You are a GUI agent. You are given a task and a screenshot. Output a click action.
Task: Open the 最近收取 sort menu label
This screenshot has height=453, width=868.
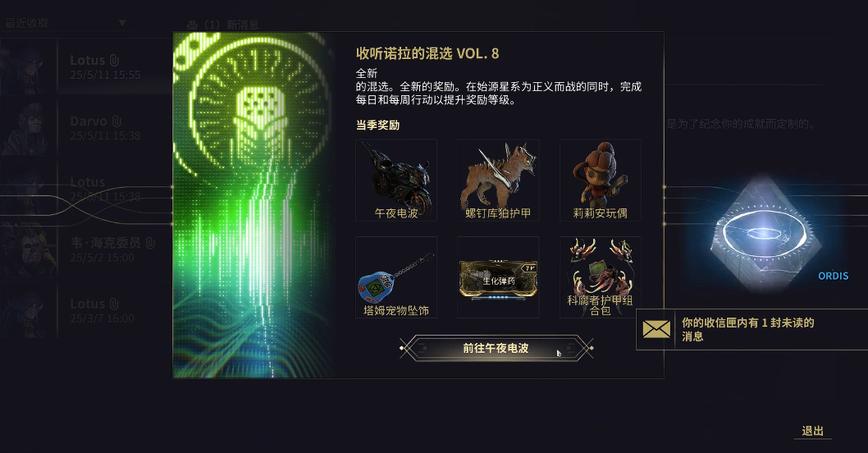[27, 23]
